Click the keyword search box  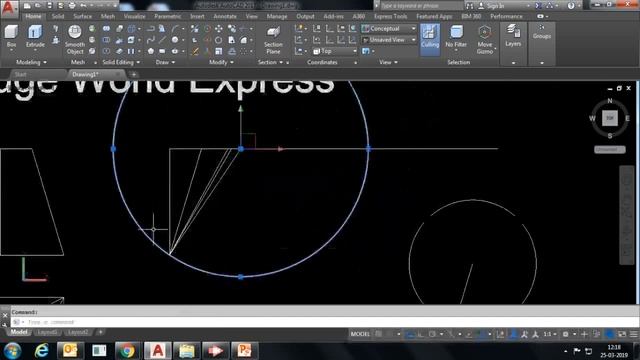(x=422, y=6)
